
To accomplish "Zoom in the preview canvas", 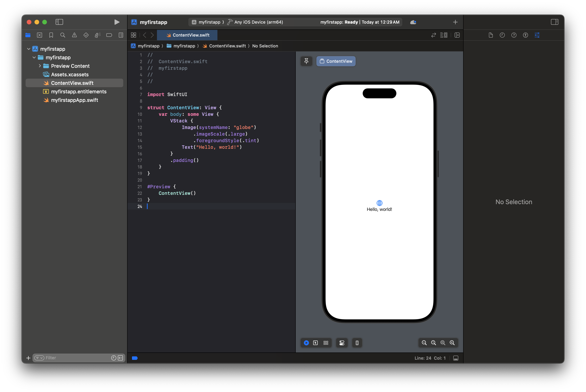I will point(452,343).
